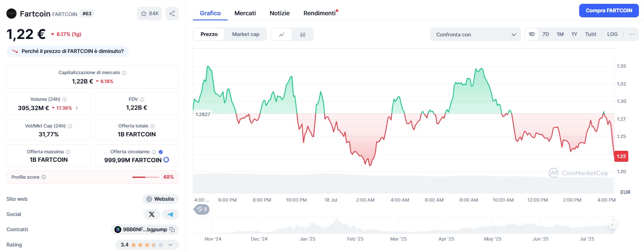644x252 pixels.
Task: Show the info tooltip for Volume (24h)
Action: click(64, 99)
